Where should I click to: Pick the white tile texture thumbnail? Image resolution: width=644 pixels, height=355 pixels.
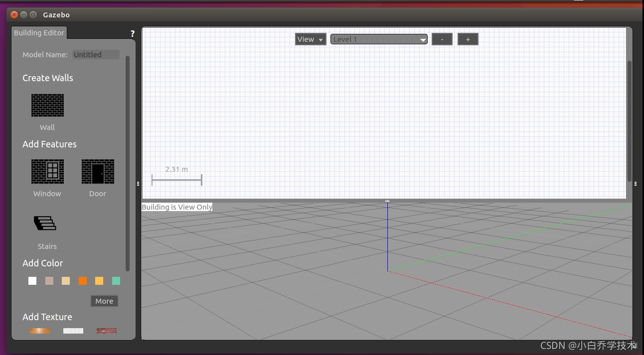tap(73, 331)
